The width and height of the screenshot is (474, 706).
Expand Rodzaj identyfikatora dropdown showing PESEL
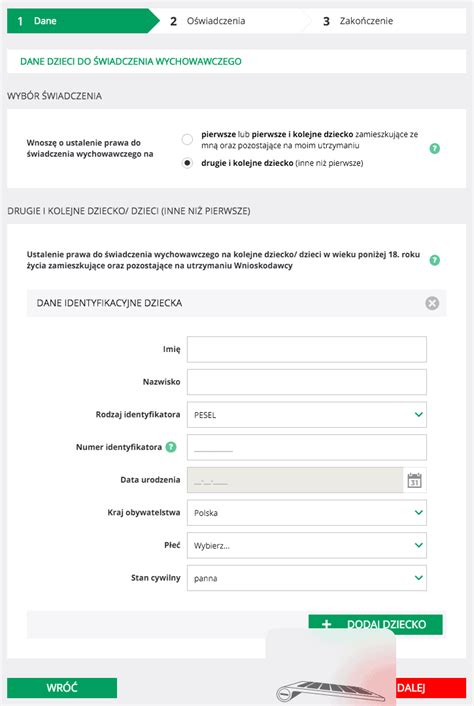point(307,415)
